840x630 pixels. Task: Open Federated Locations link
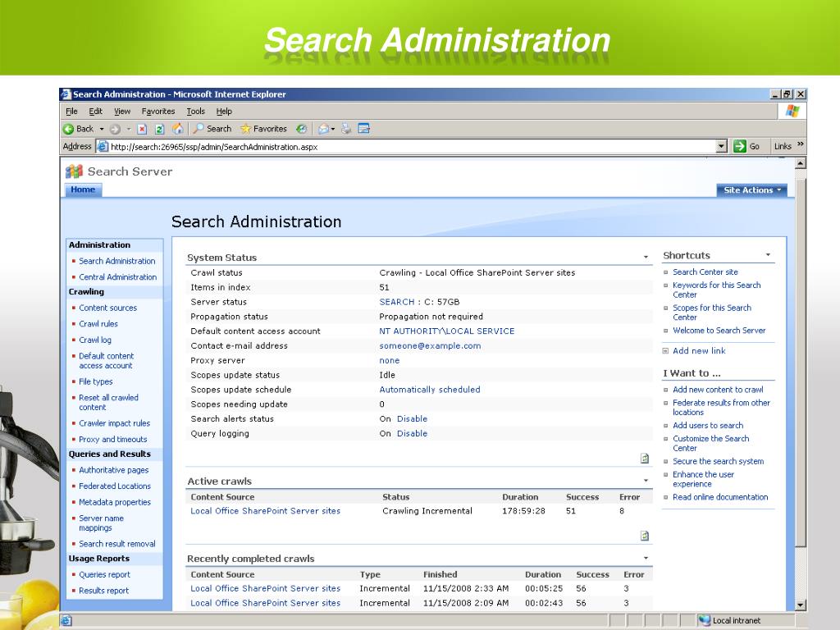(x=115, y=486)
